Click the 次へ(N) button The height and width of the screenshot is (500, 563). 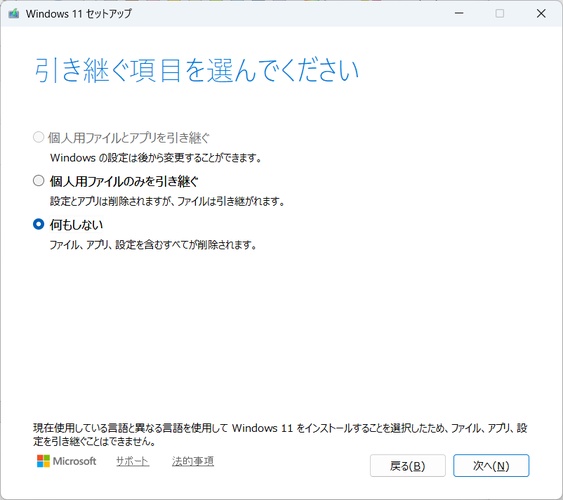pyautogui.click(x=491, y=466)
